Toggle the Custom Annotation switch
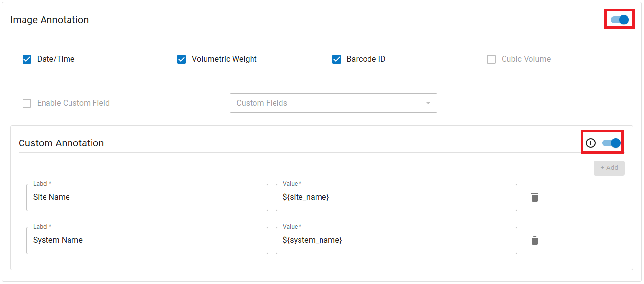Image resolution: width=644 pixels, height=284 pixels. (x=611, y=143)
